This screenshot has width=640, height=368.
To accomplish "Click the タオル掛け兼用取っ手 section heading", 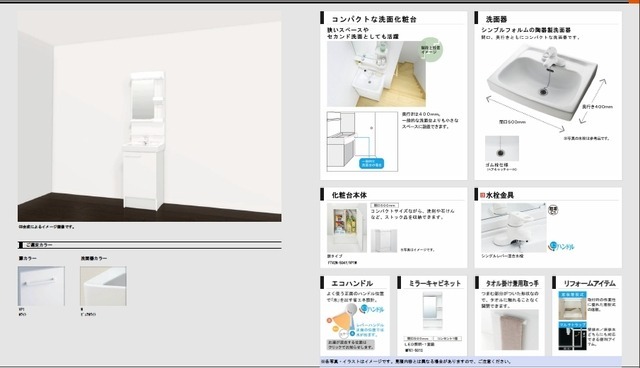I will (512, 283).
